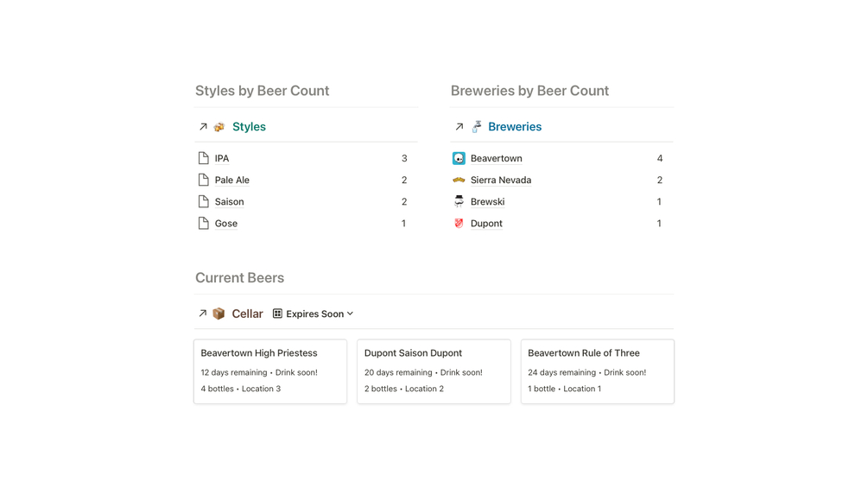Click the chevron next to Expires Soon
Image resolution: width=868 pixels, height=488 pixels.
[x=350, y=314]
